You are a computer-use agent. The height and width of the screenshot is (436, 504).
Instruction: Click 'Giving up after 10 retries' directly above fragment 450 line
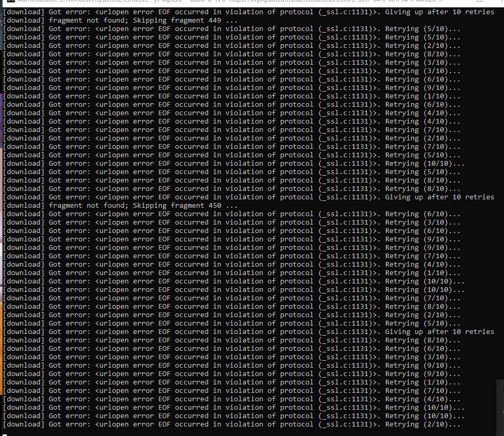pyautogui.click(x=439, y=197)
